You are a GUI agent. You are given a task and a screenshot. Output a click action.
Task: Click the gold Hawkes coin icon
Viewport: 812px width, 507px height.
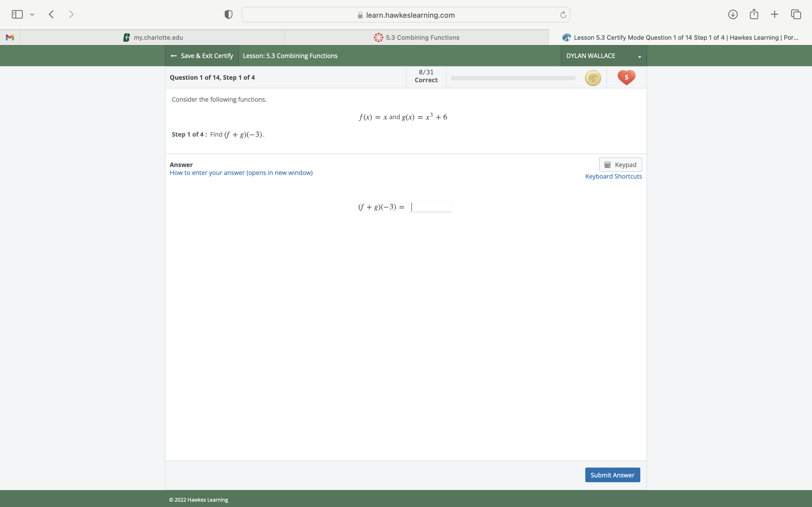pyautogui.click(x=593, y=78)
